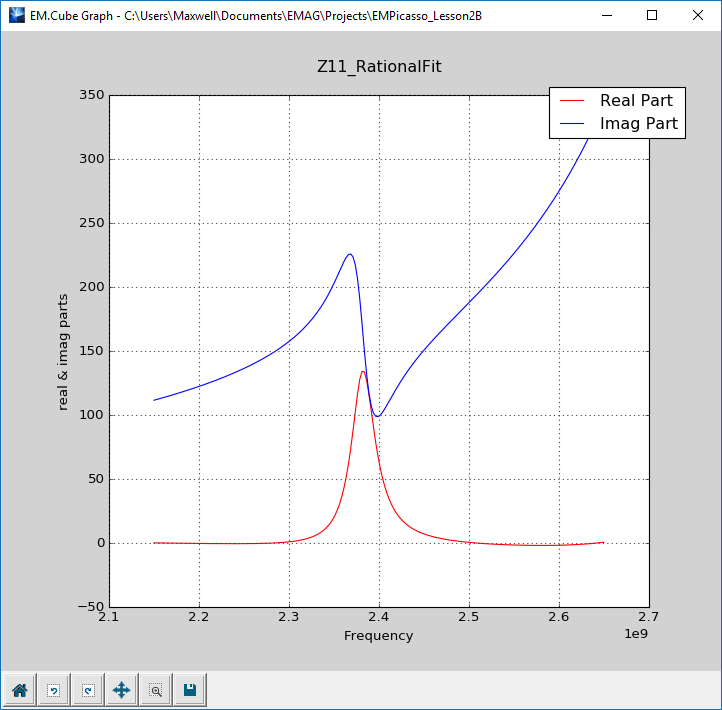Click the EM.Cube app icon in title bar
Viewport: 722px width, 710px height.
(17, 15)
